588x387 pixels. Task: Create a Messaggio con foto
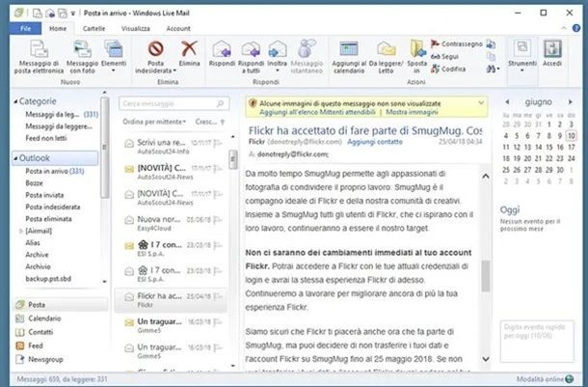tap(82, 57)
